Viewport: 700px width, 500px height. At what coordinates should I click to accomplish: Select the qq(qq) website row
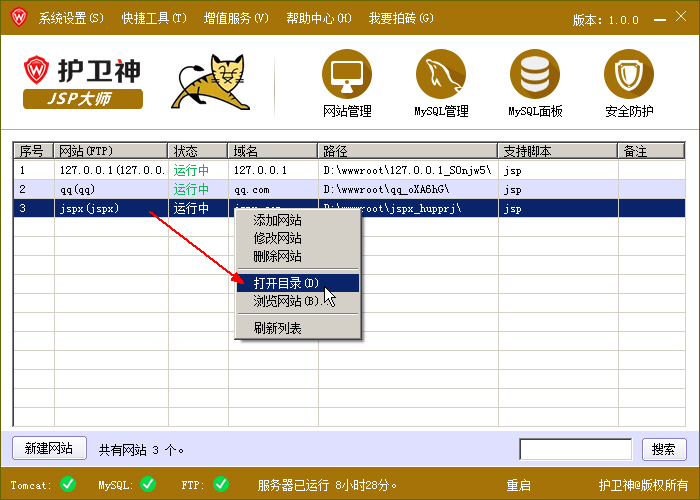[349, 190]
